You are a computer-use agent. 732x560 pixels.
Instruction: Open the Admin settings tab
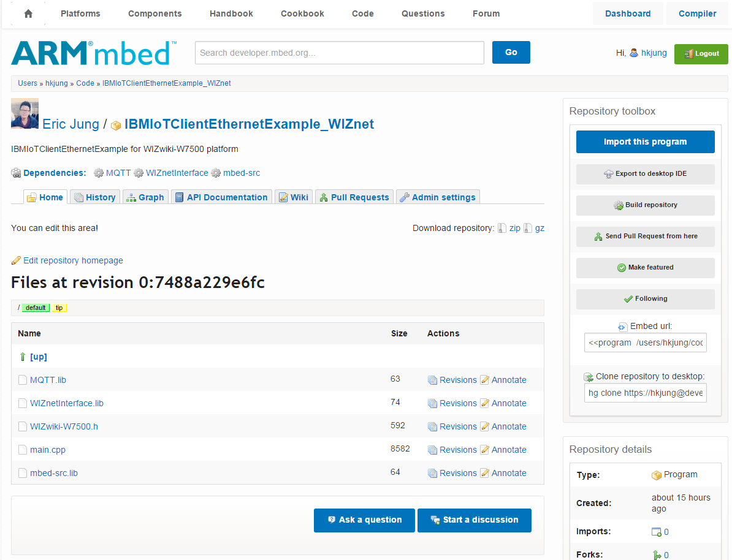coord(438,197)
